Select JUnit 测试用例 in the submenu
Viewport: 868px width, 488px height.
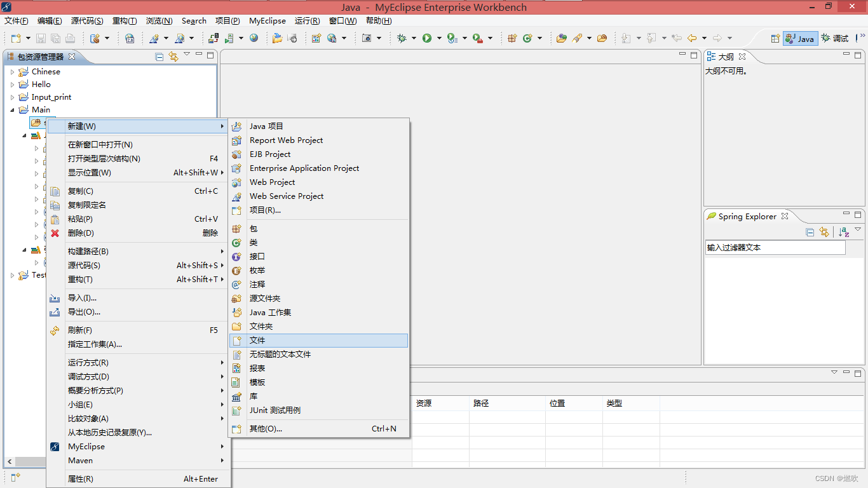[x=318, y=410]
